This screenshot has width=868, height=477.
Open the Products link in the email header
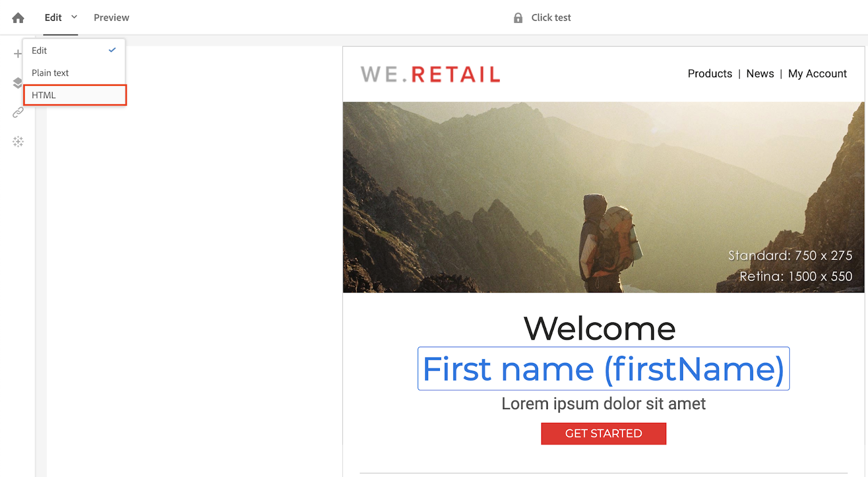pos(710,74)
